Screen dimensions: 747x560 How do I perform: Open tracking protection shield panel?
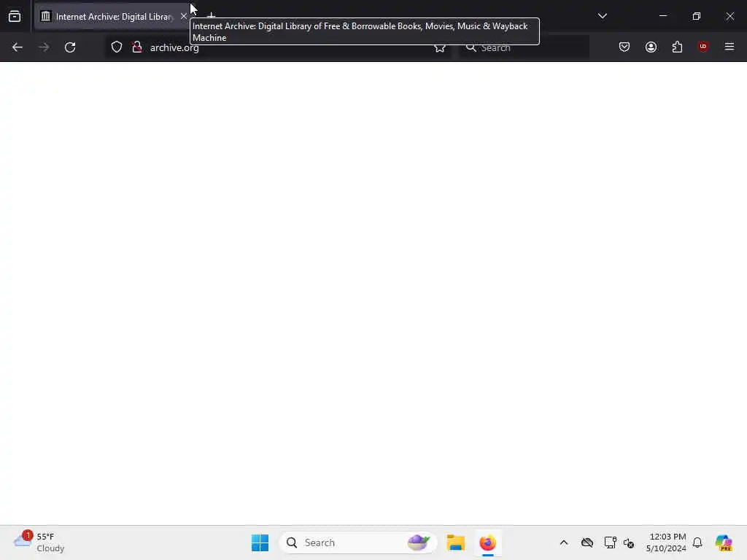(117, 47)
